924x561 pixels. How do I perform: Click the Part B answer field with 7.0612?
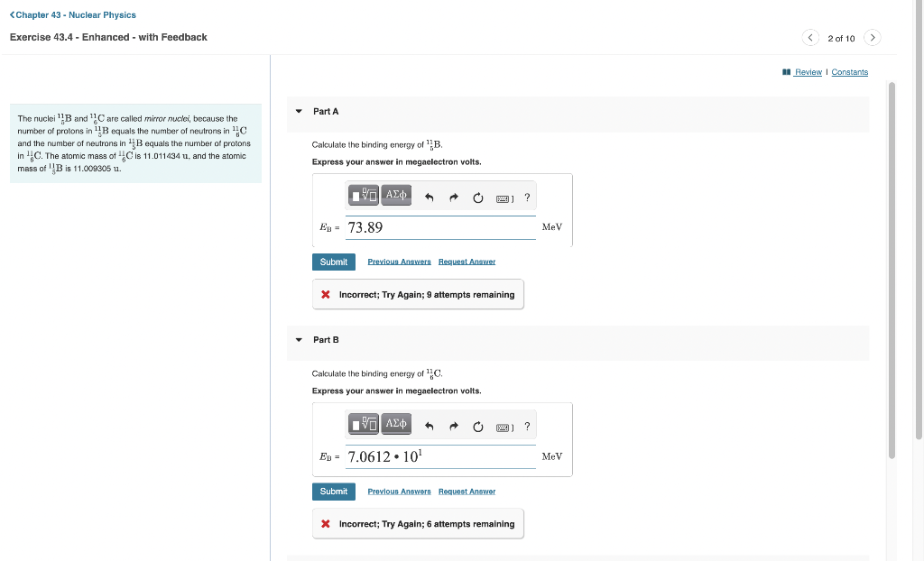(440, 456)
